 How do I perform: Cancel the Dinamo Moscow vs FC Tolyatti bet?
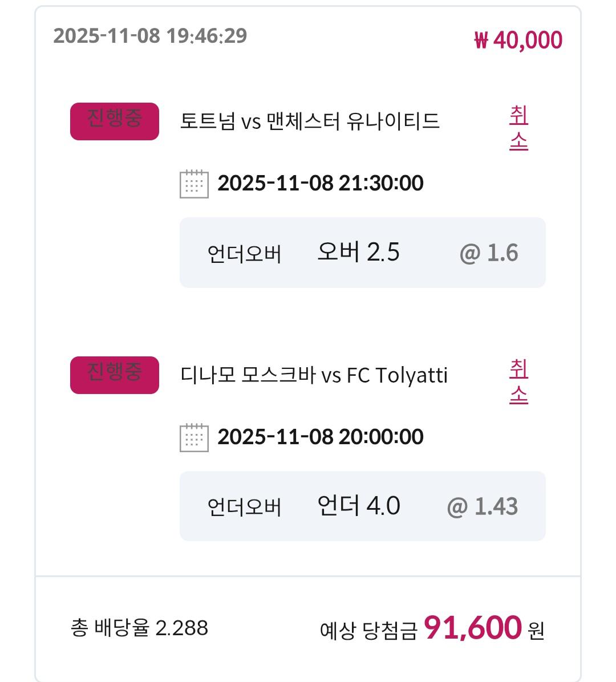coord(518,382)
